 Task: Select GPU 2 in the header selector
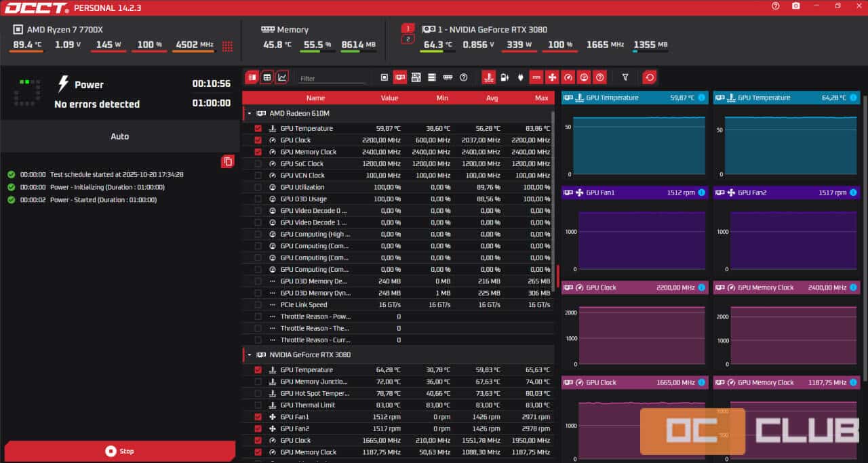(x=408, y=39)
